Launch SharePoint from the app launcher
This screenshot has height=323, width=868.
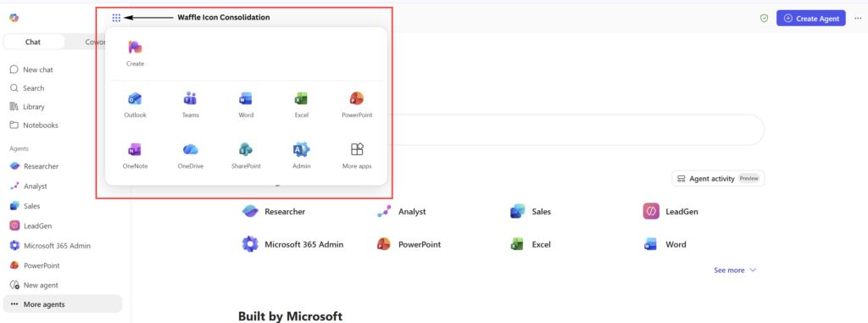click(x=246, y=156)
